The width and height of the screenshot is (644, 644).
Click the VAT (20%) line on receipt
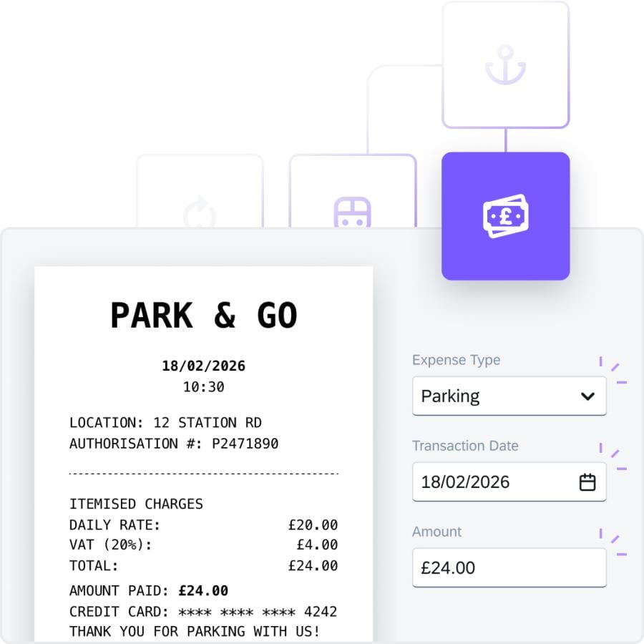[111, 545]
